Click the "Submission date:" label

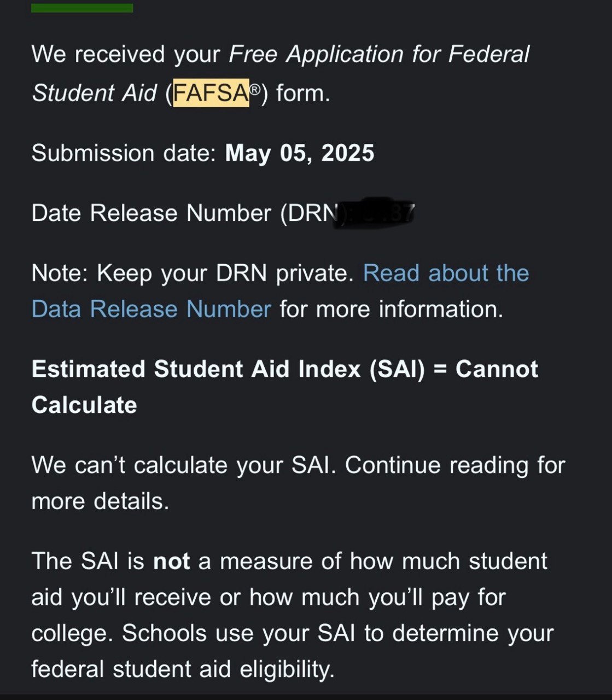[124, 153]
